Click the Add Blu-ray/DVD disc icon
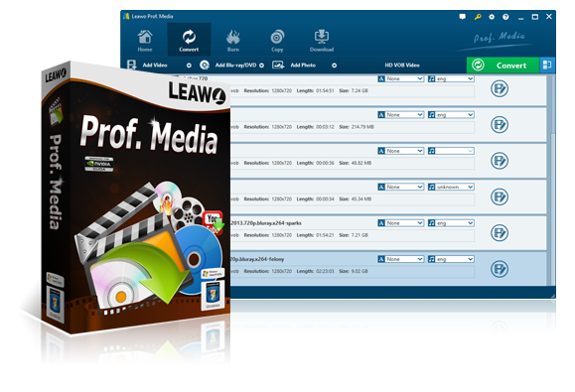Image resolution: width=575 pixels, height=392 pixels. 205,65
